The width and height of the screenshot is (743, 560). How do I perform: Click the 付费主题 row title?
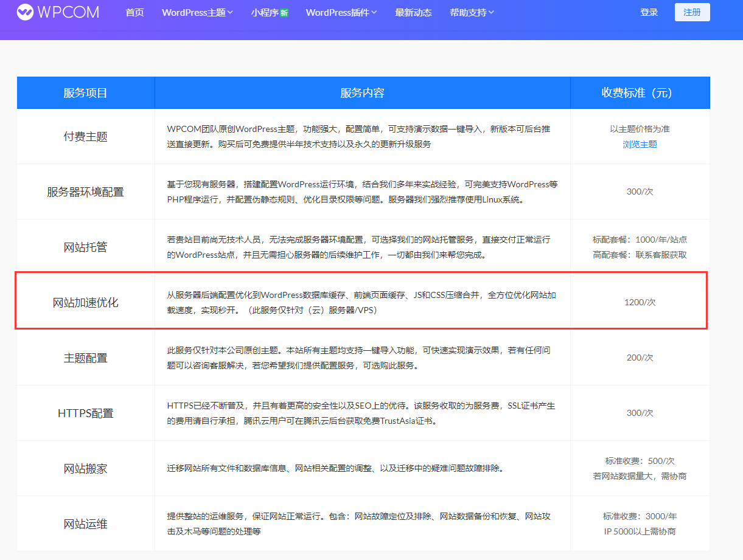click(x=86, y=137)
